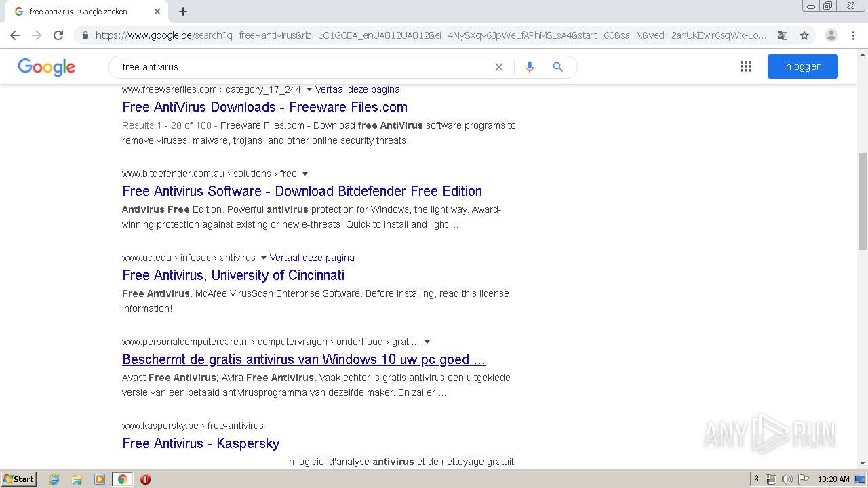Viewport: 868px width, 488px height.
Task: Launch Internet Explorer from taskbar
Action: [x=54, y=479]
